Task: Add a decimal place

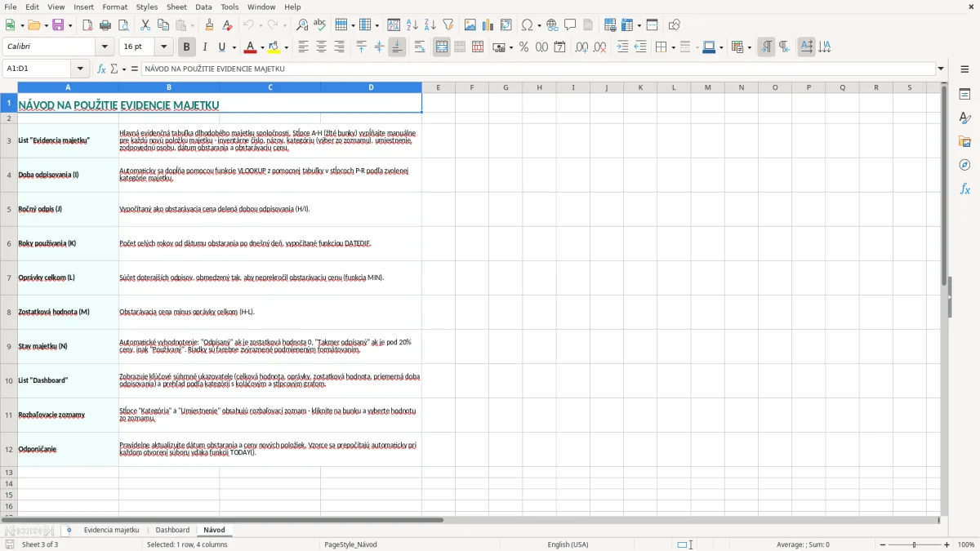Action: click(x=581, y=47)
